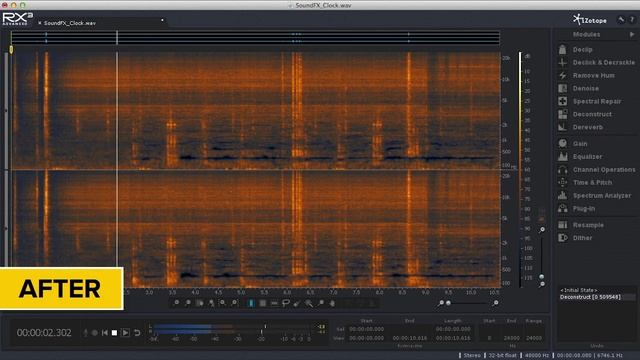Toggle loop playback
640x360 pixels.
click(137, 333)
